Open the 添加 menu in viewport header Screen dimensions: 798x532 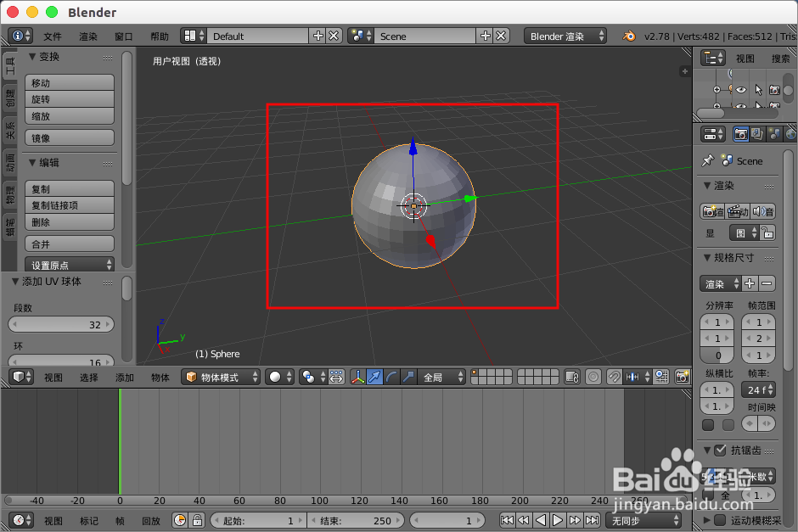pos(125,378)
